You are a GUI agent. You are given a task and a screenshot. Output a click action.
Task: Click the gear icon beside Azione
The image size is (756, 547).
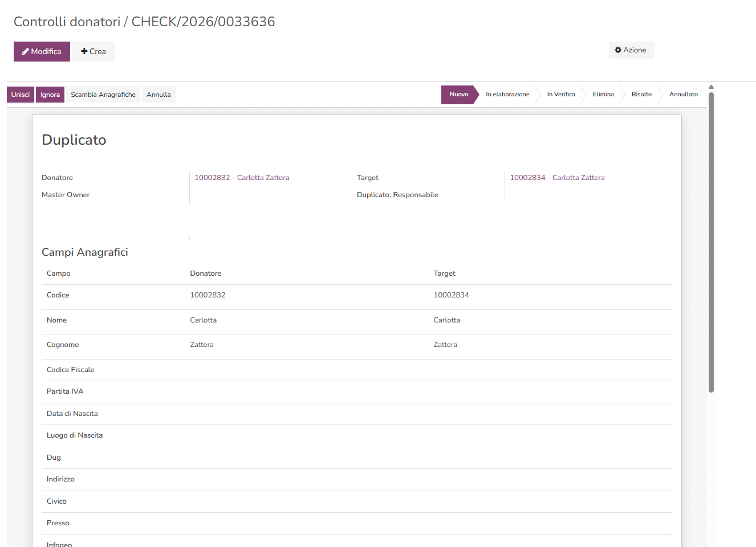pyautogui.click(x=618, y=50)
